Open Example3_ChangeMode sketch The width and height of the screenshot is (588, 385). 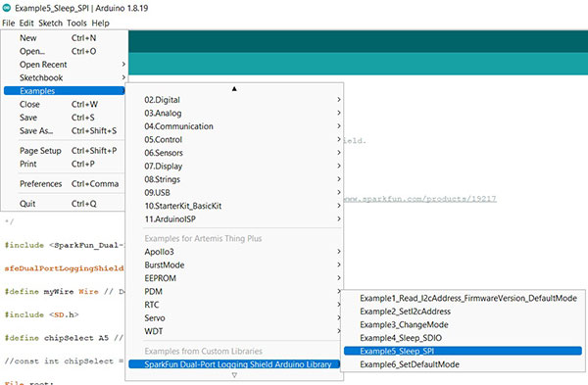463,324
